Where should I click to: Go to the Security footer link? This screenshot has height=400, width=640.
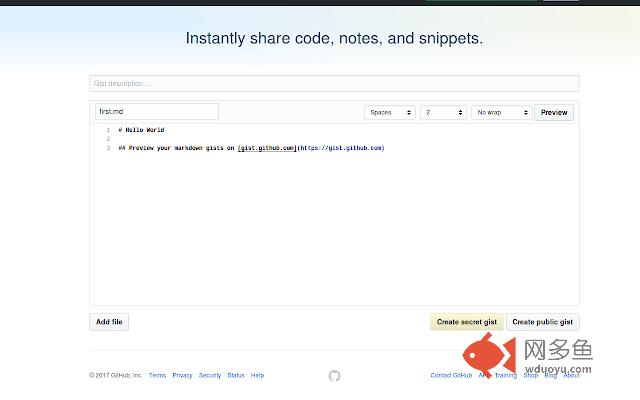pos(210,376)
